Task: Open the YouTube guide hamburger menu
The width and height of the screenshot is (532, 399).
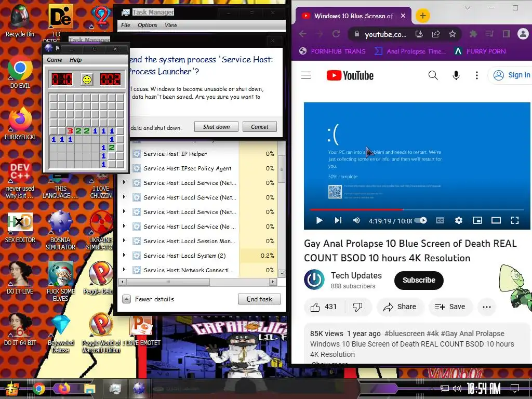Action: pyautogui.click(x=306, y=75)
